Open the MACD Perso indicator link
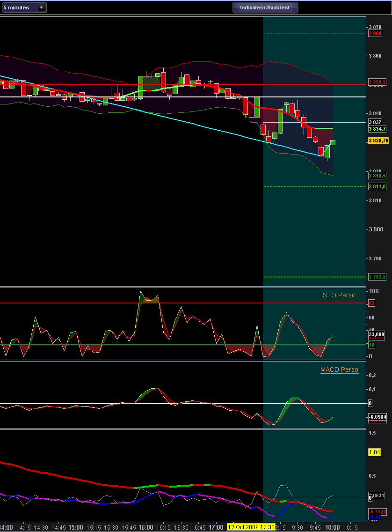Image resolution: width=392 pixels, height=532 pixels. 339,369
